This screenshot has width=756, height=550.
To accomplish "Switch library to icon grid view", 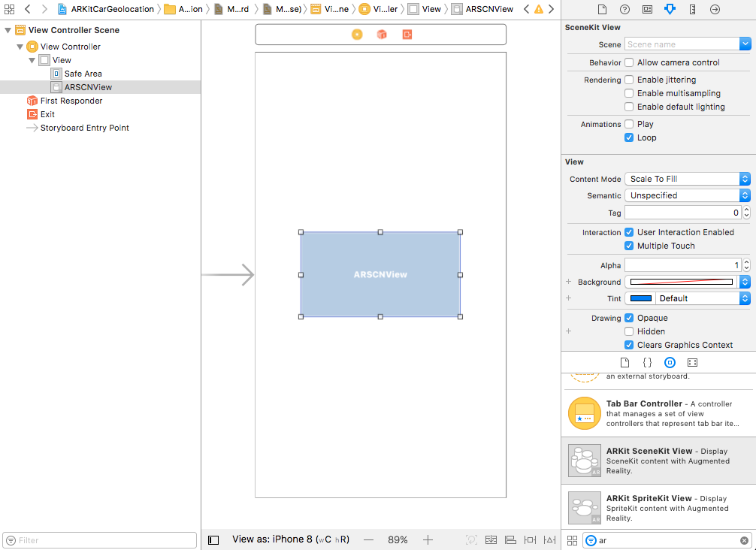I will 572,540.
